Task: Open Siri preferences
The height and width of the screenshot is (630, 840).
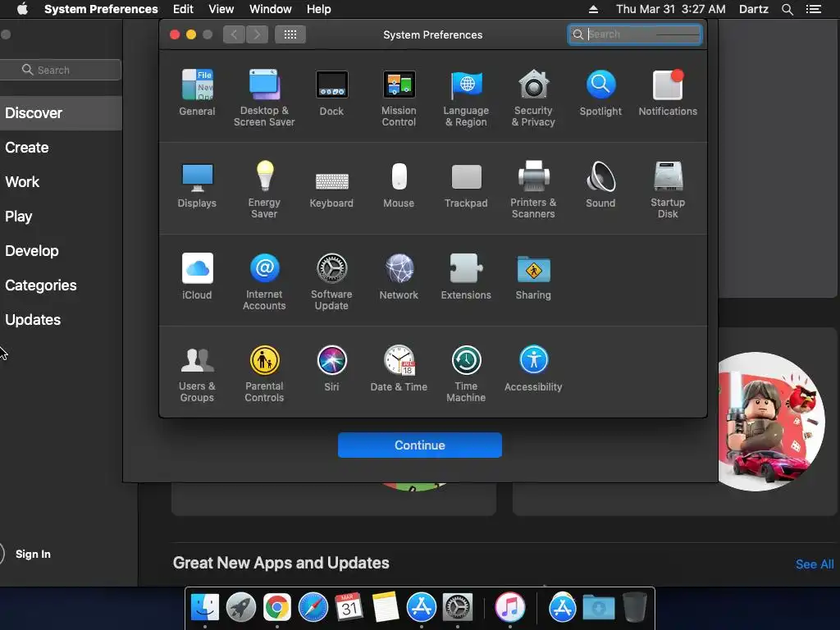Action: (331, 368)
